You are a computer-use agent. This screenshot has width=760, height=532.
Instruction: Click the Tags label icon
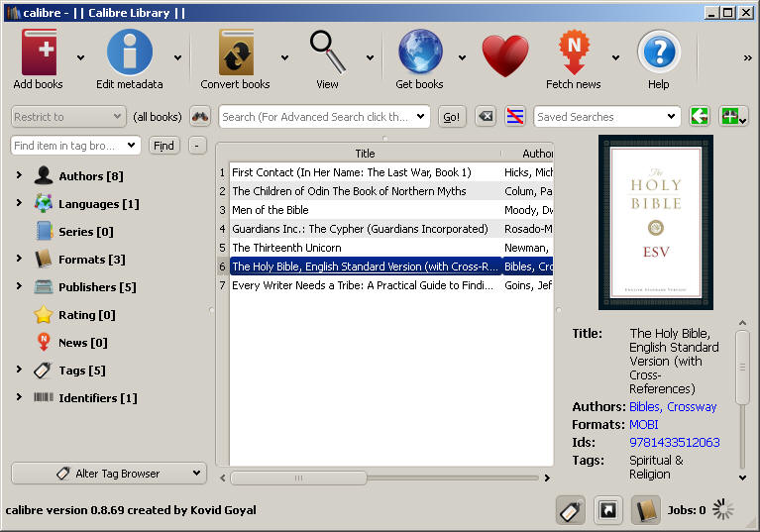tap(44, 371)
